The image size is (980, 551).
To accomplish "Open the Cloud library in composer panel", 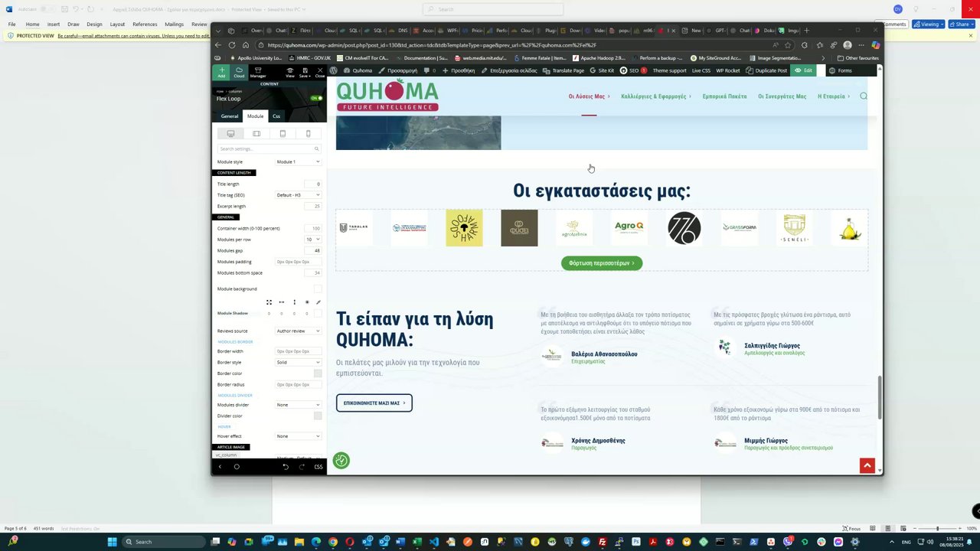I will (239, 72).
